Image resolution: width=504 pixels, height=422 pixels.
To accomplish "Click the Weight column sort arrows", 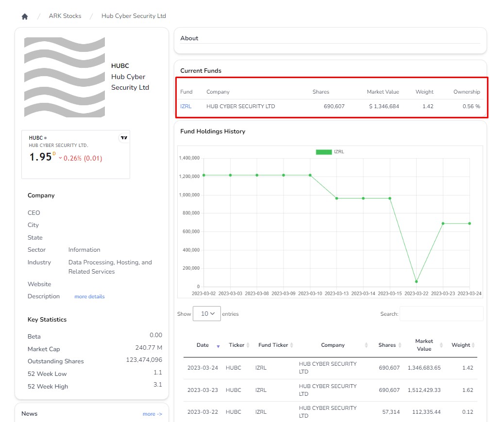I will pyautogui.click(x=473, y=345).
